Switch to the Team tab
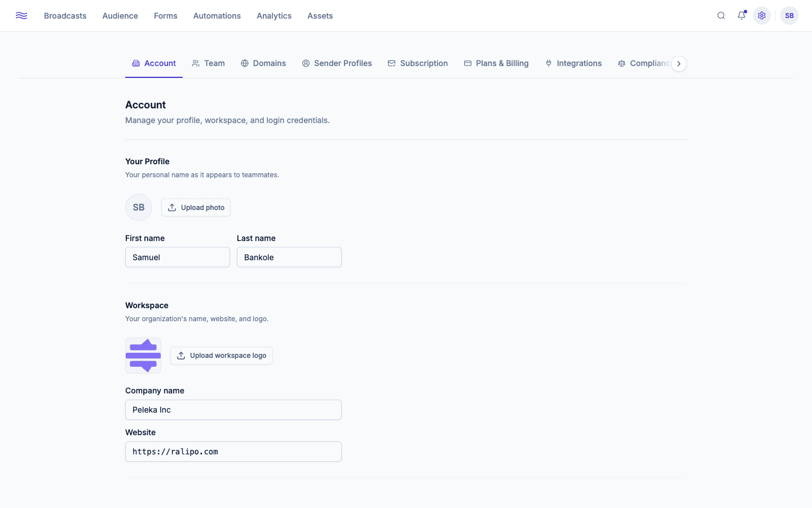Image resolution: width=812 pixels, height=508 pixels. [x=208, y=63]
